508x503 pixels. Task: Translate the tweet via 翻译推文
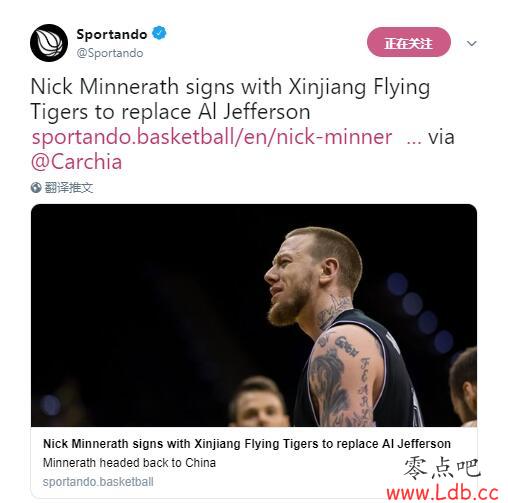pyautogui.click(x=68, y=188)
